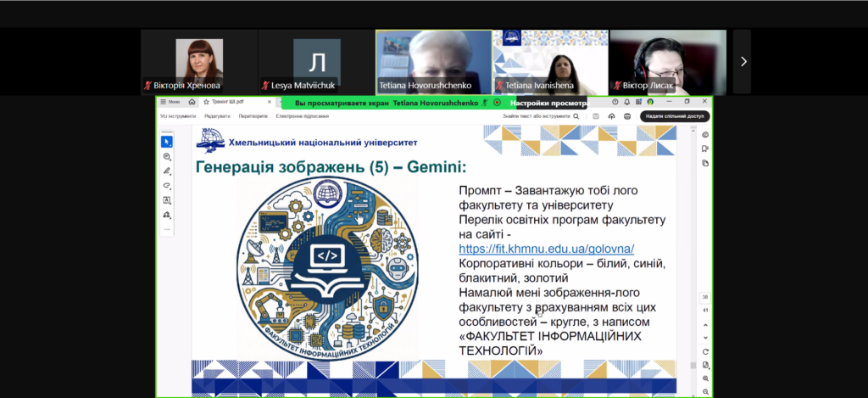Click the search magnifier next to find text field
This screenshot has width=868, height=398.
pyautogui.click(x=576, y=116)
